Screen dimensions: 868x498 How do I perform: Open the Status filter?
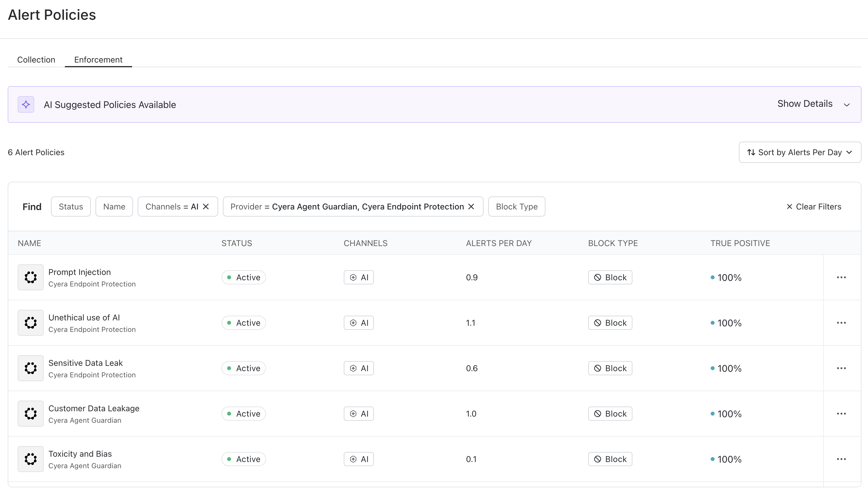click(71, 207)
